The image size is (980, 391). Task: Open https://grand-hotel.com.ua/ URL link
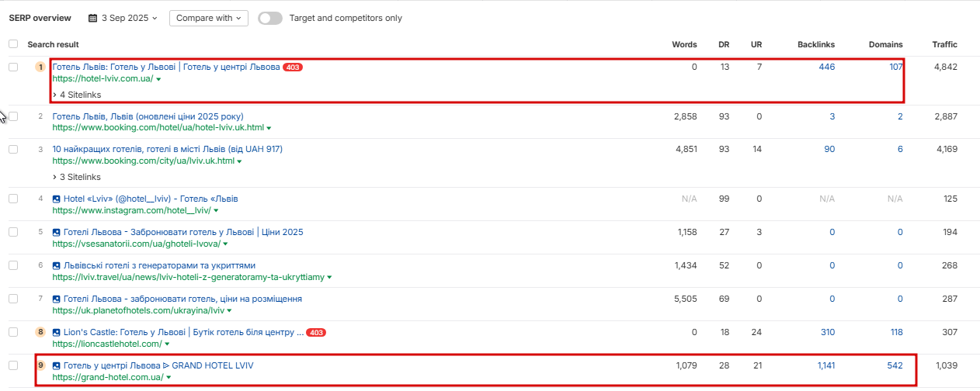[x=108, y=378]
